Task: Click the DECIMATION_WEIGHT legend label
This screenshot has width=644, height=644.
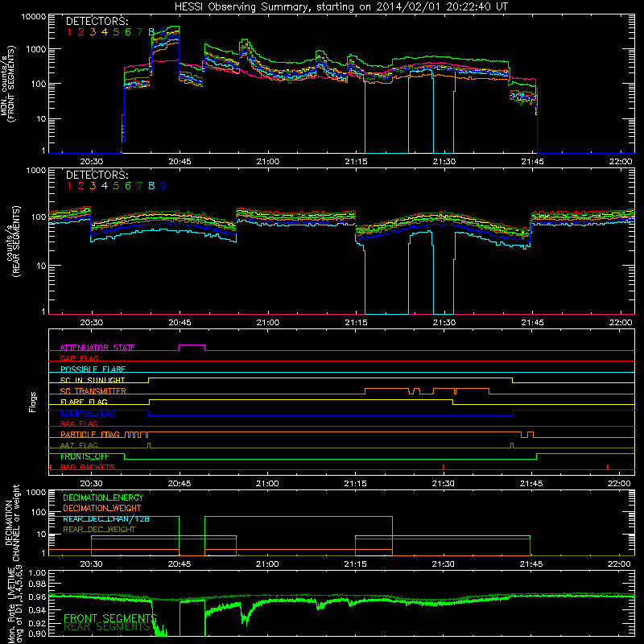Action: 102,508
